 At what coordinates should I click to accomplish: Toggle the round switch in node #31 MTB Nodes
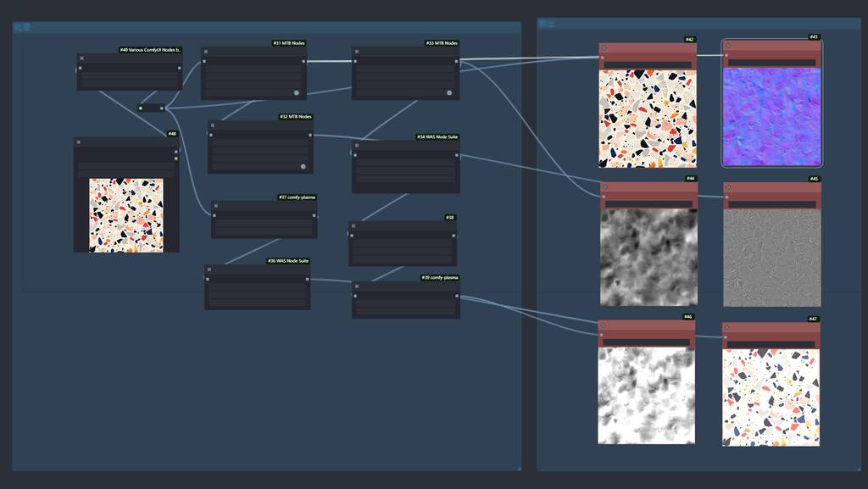(297, 92)
